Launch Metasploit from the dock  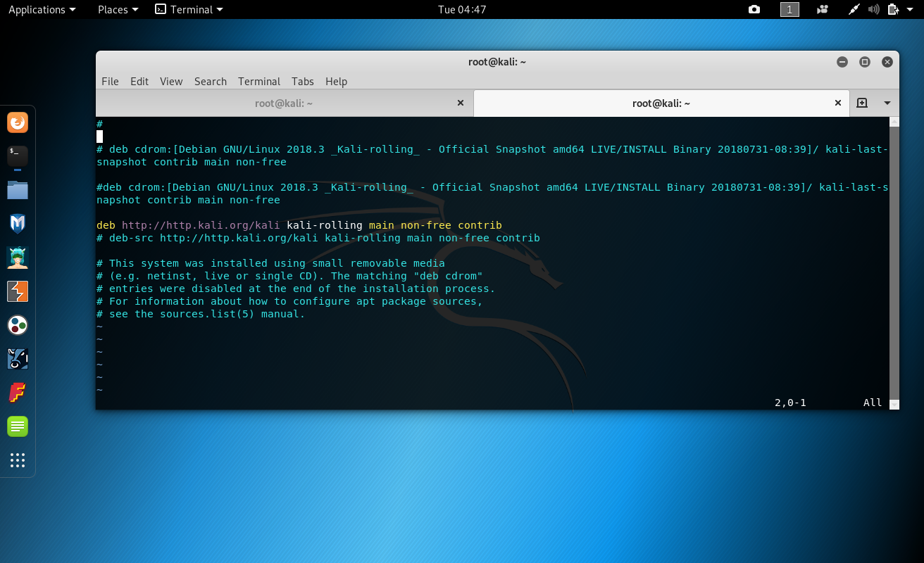(x=18, y=224)
